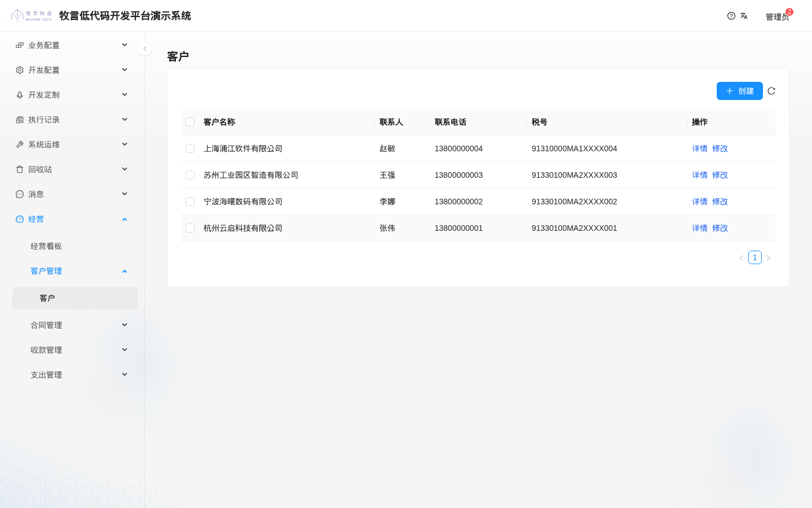Click the Muyan Tech logo
Viewport: 812px width, 508px height.
click(32, 16)
